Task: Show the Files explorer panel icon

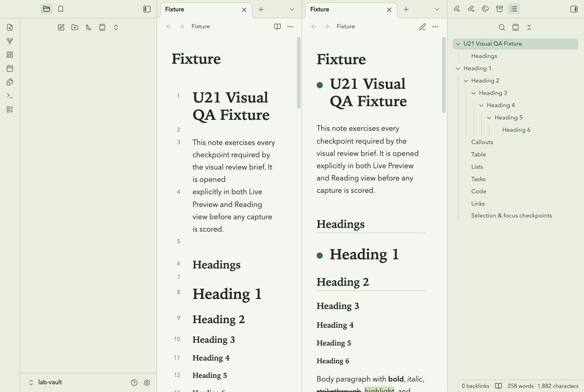Action: pos(47,9)
